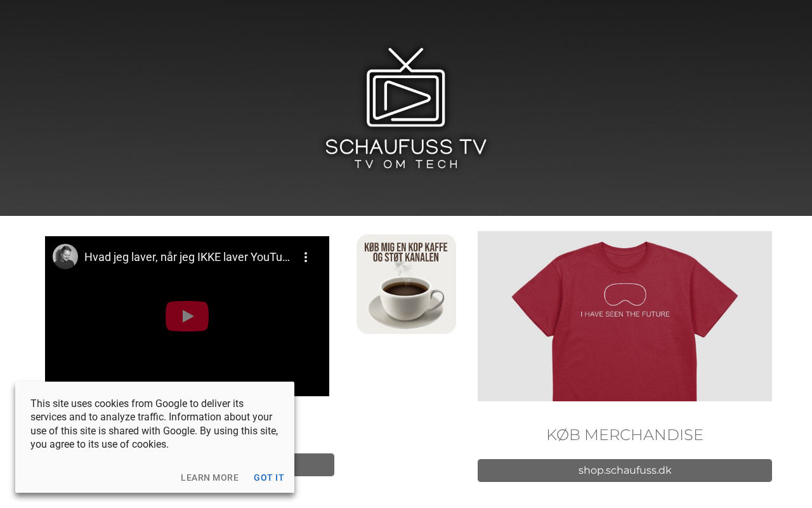Viewport: 812px width, 508px height.
Task: Click the 'KØB MERCHANDISE' heading
Action: click(625, 435)
